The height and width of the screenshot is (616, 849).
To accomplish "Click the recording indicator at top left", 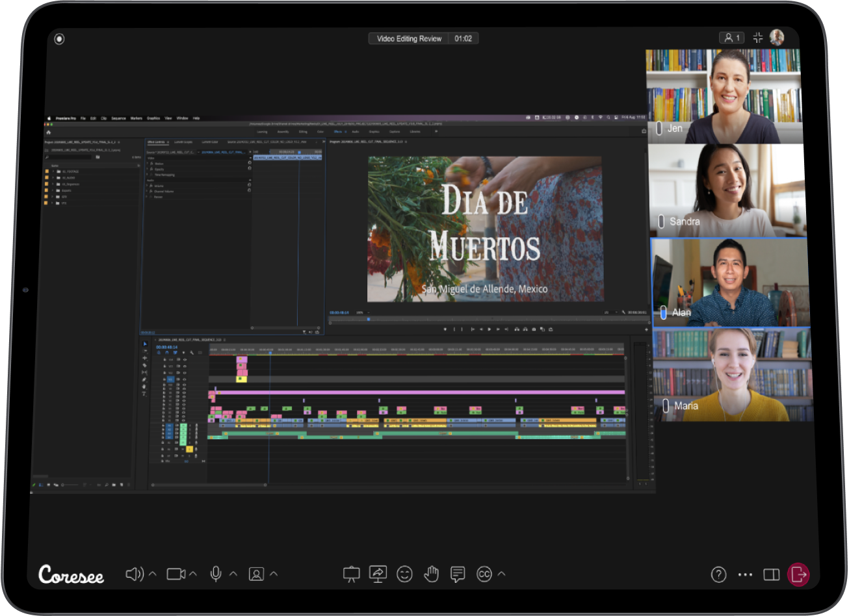I will [x=59, y=39].
